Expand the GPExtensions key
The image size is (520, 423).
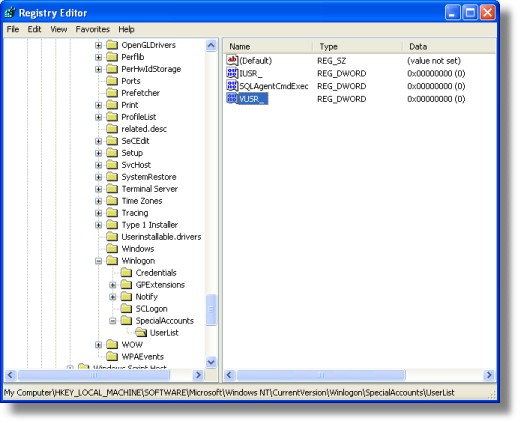[x=113, y=285]
